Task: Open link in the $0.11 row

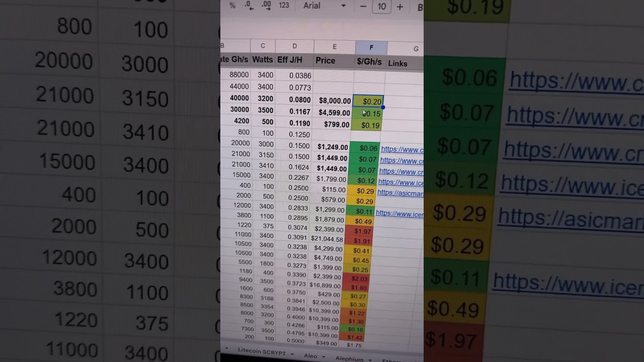Action: pos(399,214)
